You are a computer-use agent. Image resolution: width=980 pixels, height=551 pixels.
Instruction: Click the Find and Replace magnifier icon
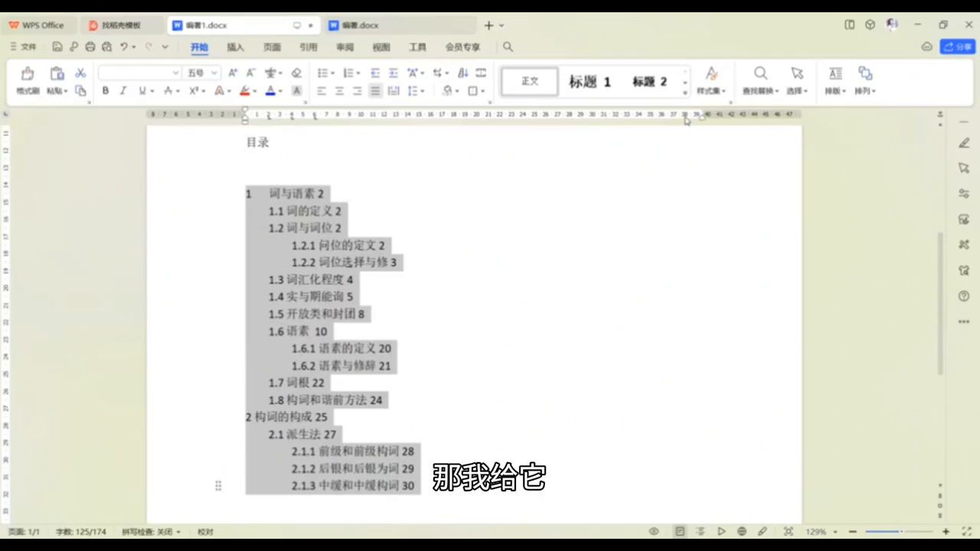[760, 73]
